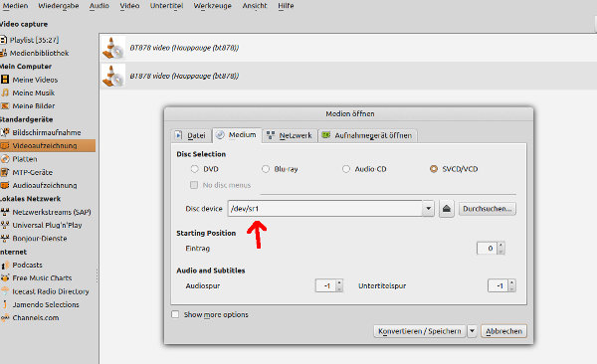
Task: Switch to the Netzwerk tab
Action: 290,135
